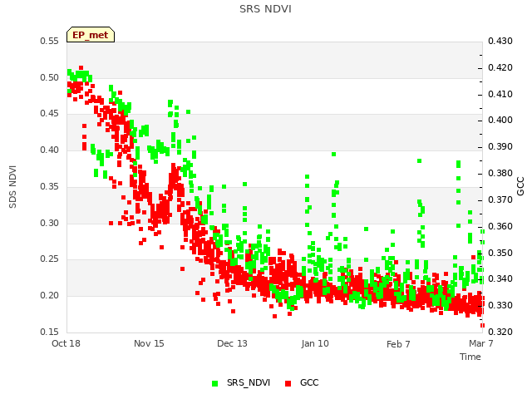Click the 0.40 left axis value
The image size is (532, 399).
coord(49,150)
